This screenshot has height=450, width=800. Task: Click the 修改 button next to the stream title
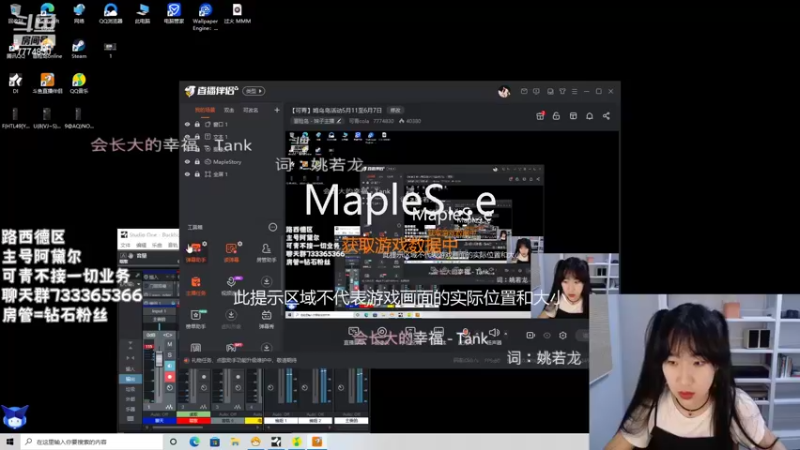395,110
